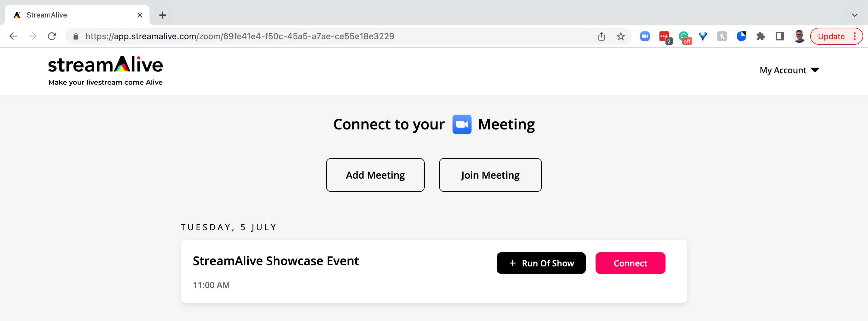Open a new browser tab
Screen dimensions: 868x321
(x=163, y=15)
